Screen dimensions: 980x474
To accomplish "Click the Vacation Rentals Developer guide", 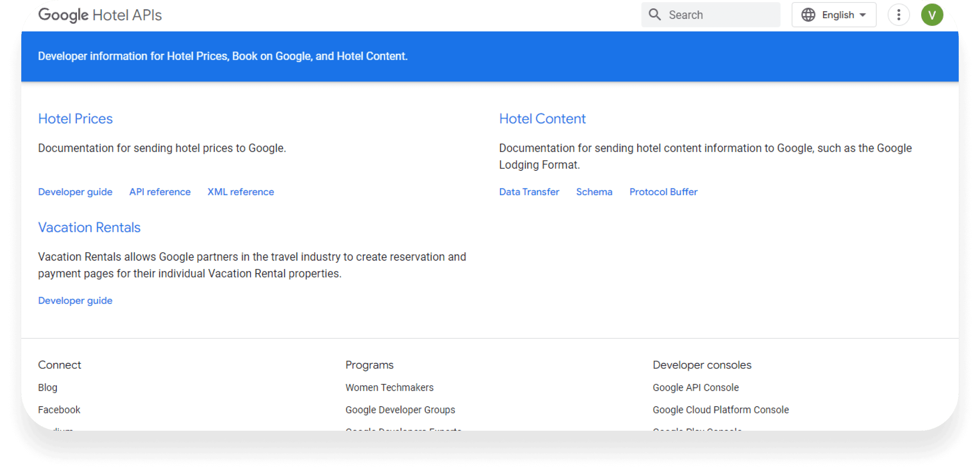I will [75, 300].
